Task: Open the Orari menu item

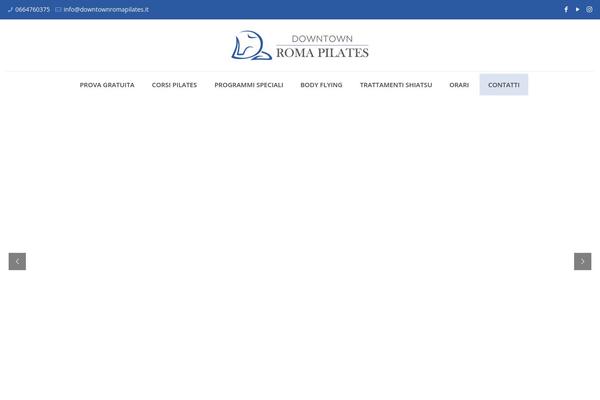Action: point(459,85)
